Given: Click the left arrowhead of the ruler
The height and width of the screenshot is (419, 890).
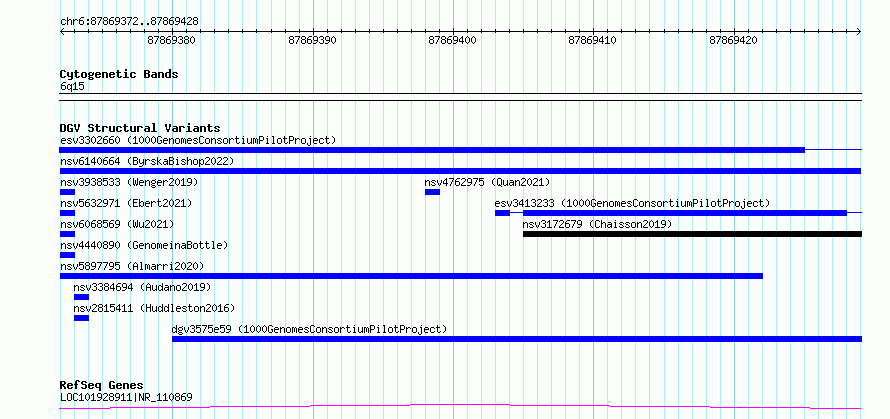Looking at the screenshot, I should (62, 32).
